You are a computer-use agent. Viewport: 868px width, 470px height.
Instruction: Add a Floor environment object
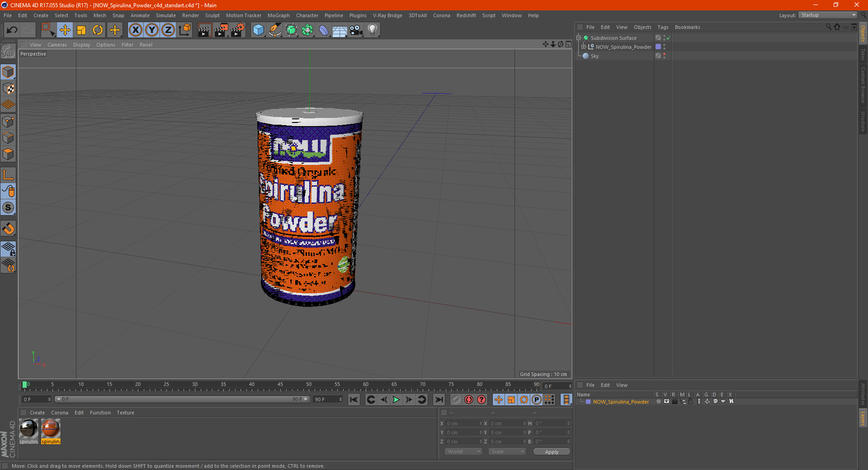[340, 30]
